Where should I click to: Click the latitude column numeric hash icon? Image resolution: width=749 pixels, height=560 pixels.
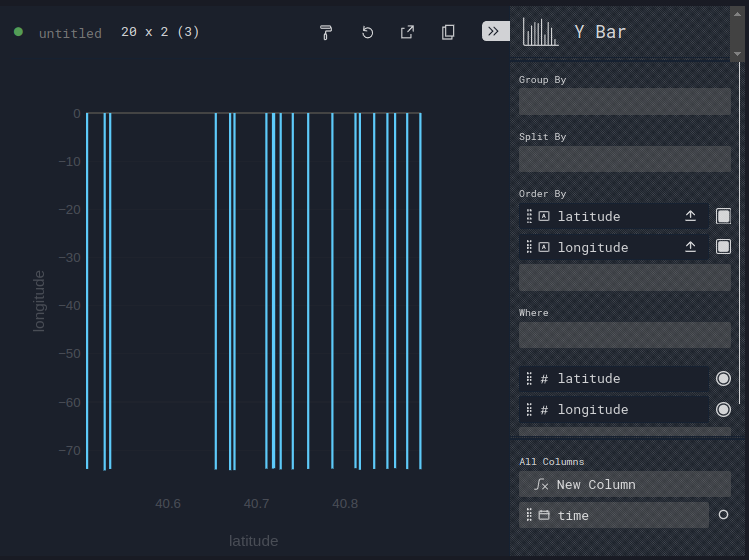click(544, 379)
